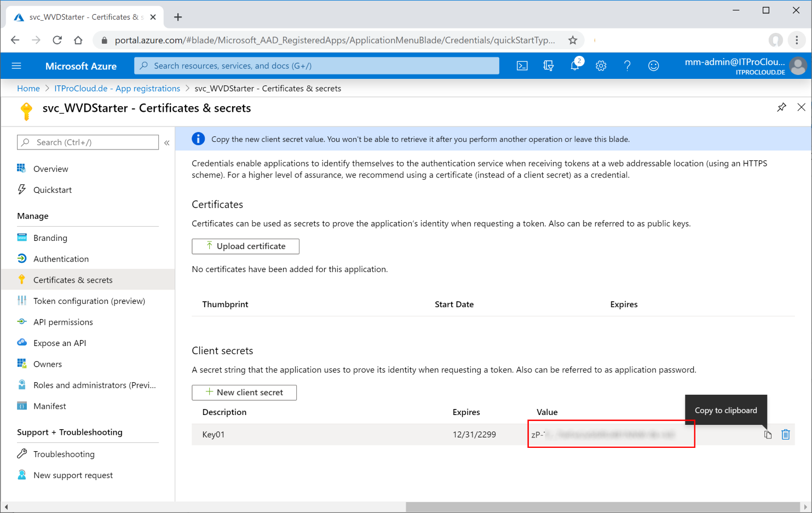Open a new browser tab

(x=178, y=17)
